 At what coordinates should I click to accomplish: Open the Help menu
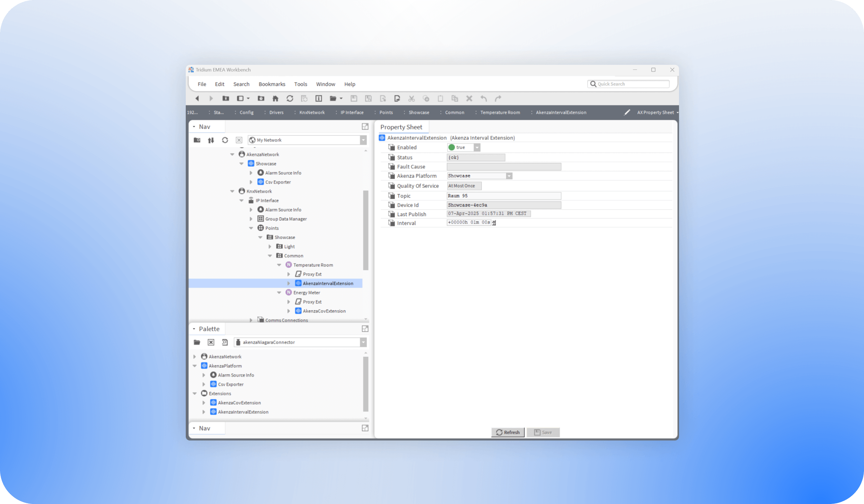coord(350,84)
